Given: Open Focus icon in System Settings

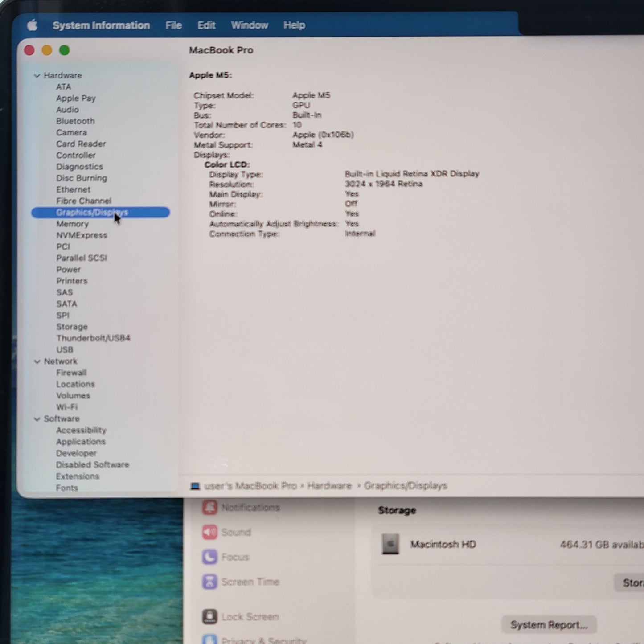Looking at the screenshot, I should [x=210, y=557].
